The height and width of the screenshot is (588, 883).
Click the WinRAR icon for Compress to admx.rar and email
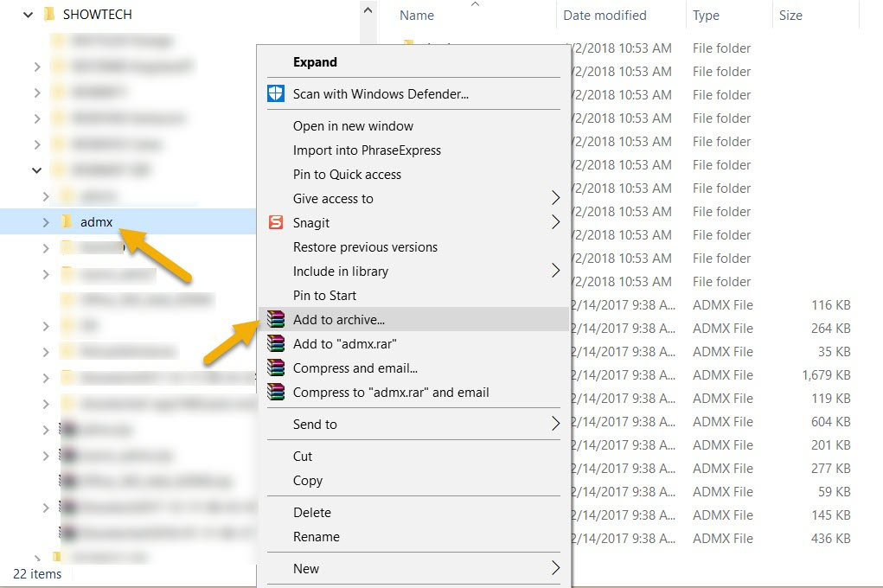[277, 391]
